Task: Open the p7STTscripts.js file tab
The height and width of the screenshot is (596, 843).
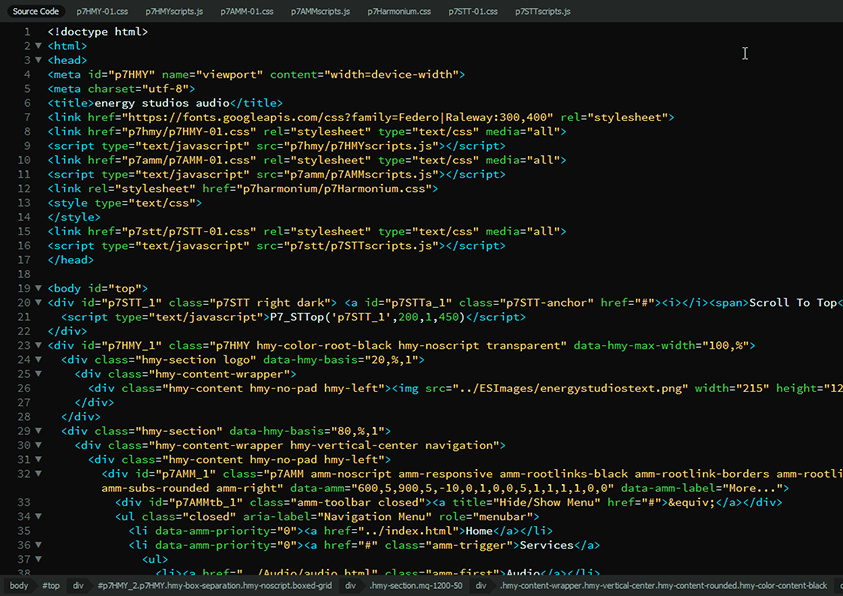Action: pyautogui.click(x=543, y=11)
